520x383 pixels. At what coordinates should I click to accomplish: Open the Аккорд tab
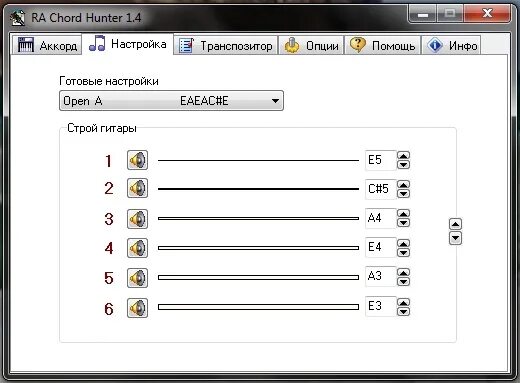point(47,45)
